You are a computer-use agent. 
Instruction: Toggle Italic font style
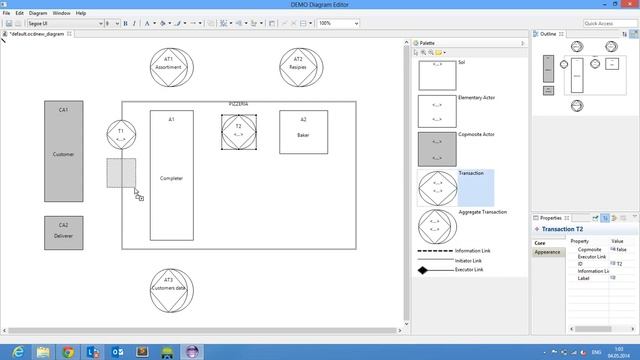[x=134, y=24]
